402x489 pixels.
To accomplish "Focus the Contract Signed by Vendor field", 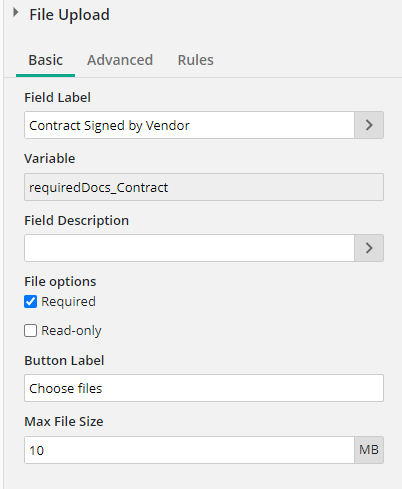I will pos(189,125).
